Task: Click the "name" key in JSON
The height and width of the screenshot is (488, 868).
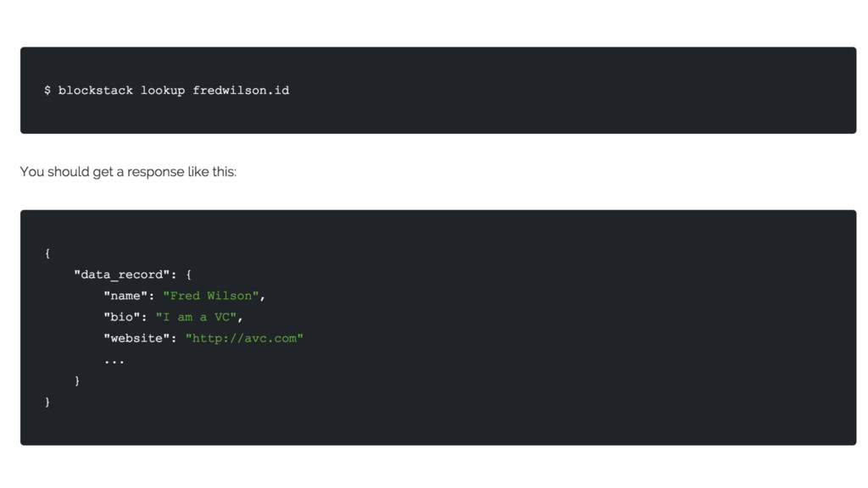Action: tap(125, 296)
